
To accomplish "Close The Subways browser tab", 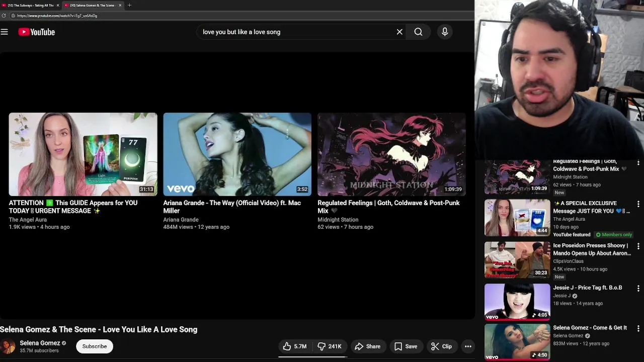I will [58, 5].
